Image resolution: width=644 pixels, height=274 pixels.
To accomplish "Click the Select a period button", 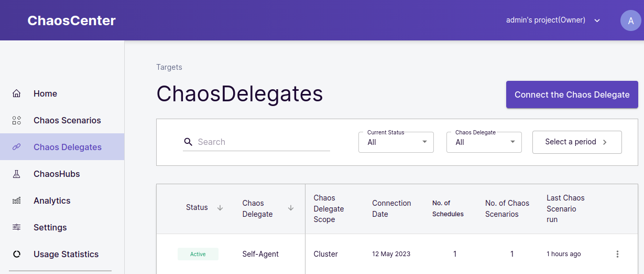I will click(577, 142).
